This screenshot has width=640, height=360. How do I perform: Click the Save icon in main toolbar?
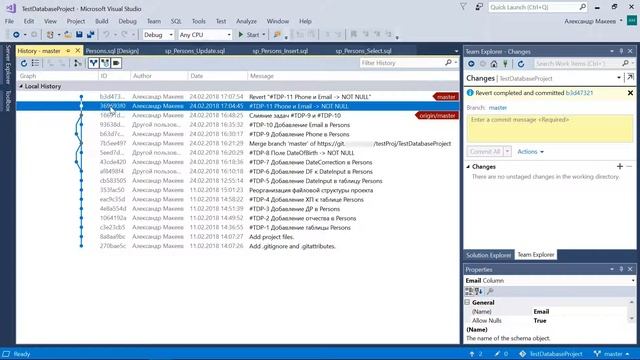coord(79,35)
